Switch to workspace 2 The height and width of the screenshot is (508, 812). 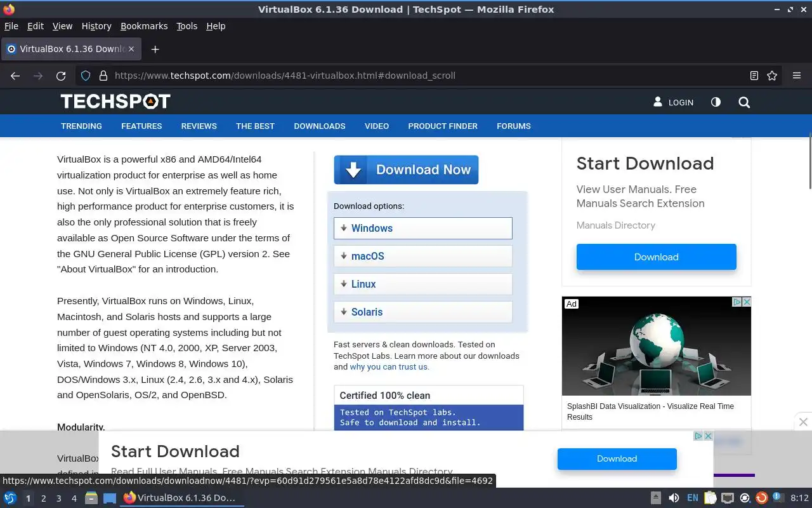43,498
